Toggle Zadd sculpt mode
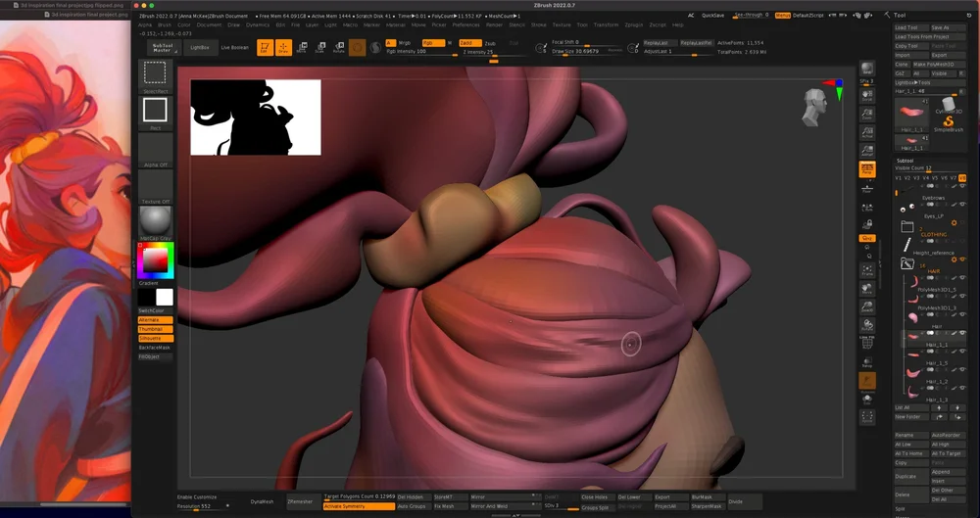This screenshot has width=980, height=518. (469, 43)
